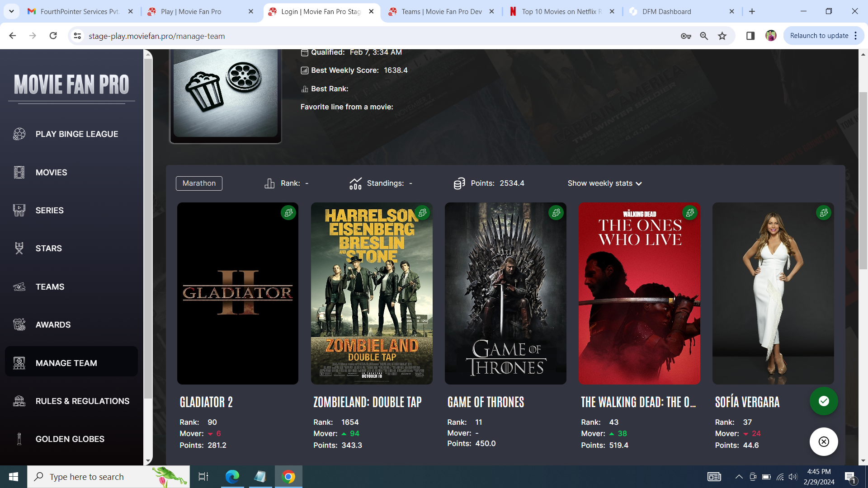Open Microsoft Edge from taskbar
Viewport: 868px width, 488px height.
tap(232, 477)
